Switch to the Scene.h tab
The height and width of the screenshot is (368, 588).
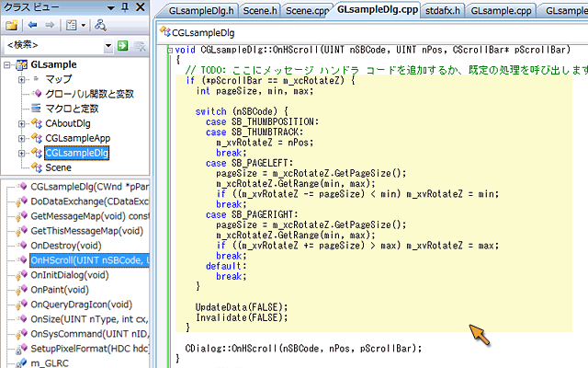259,11
